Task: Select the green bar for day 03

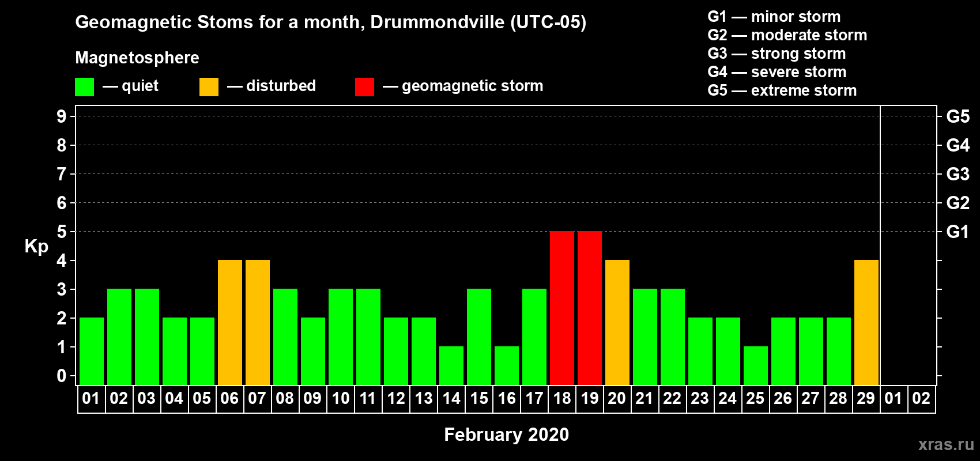Action: tap(147, 337)
